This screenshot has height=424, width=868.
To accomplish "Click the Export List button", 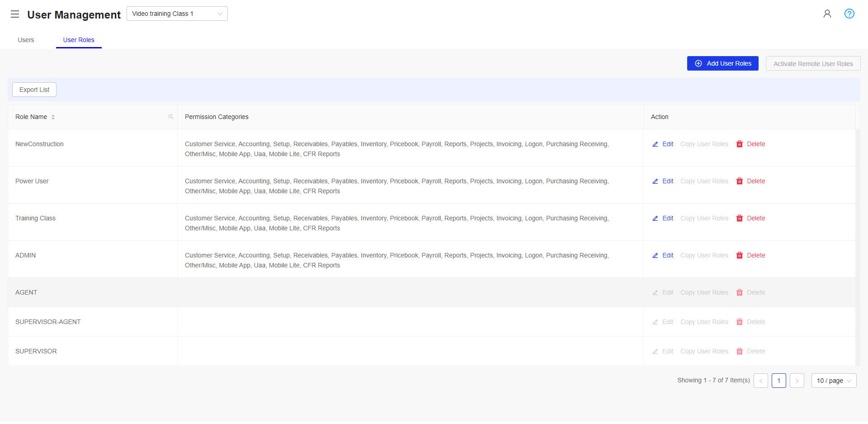I will click(x=34, y=90).
